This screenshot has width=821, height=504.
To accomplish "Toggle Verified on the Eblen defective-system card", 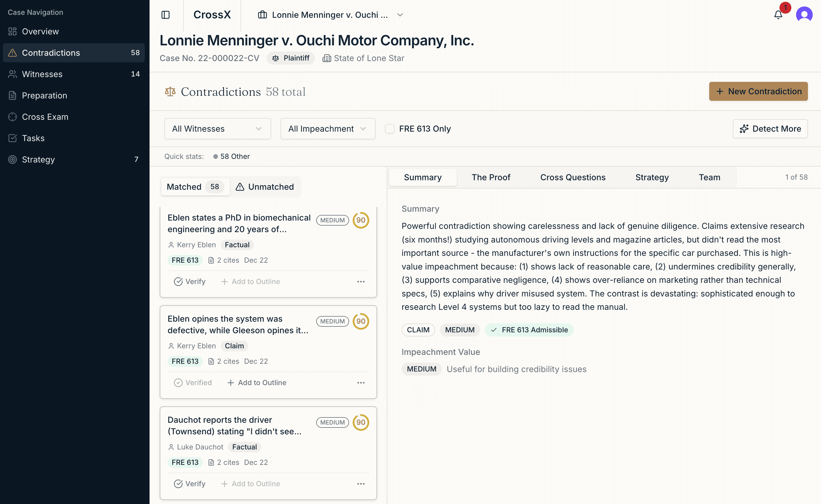I will [x=193, y=382].
